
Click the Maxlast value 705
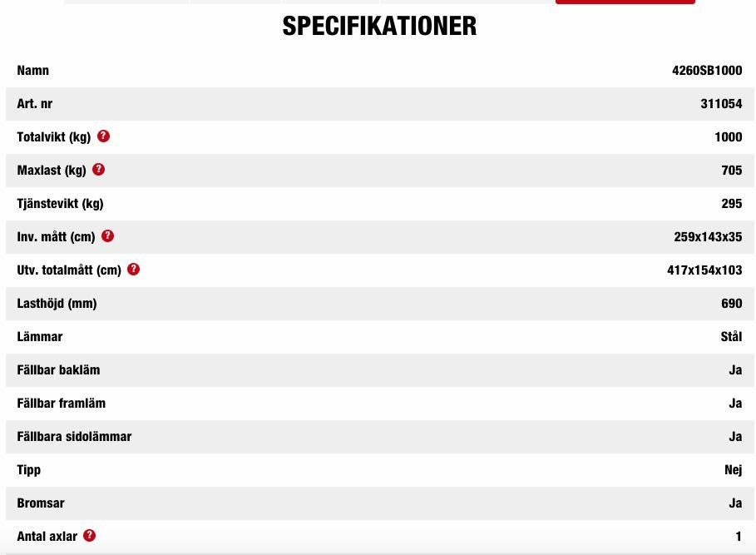pyautogui.click(x=731, y=171)
